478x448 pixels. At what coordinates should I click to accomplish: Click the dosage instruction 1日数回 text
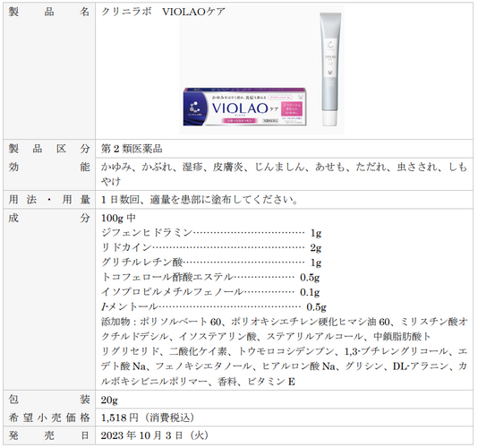point(200,200)
